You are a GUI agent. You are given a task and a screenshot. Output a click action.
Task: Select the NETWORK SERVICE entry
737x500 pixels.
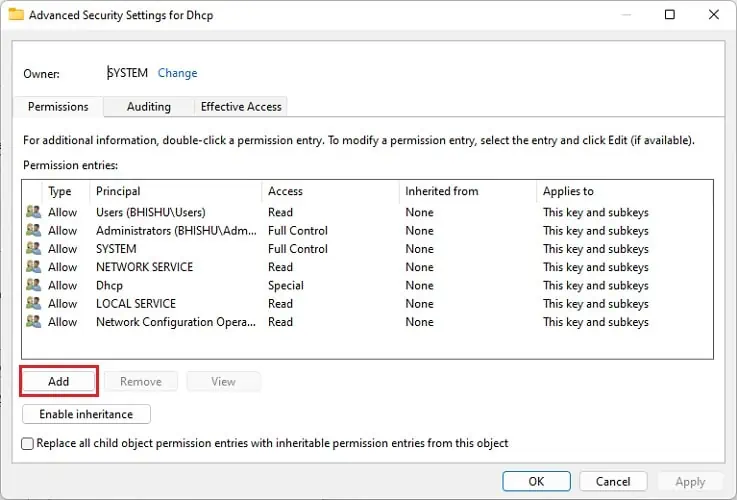367,267
